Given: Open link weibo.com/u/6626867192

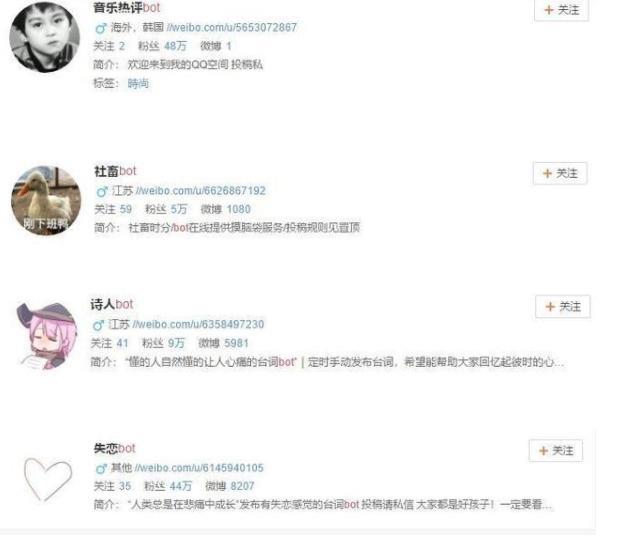Looking at the screenshot, I should pos(201,191).
